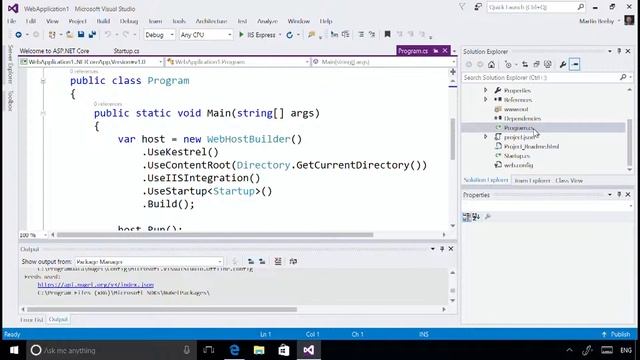Click Clear All icon in Output toolbar
The image size is (640, 360).
pos(278,261)
